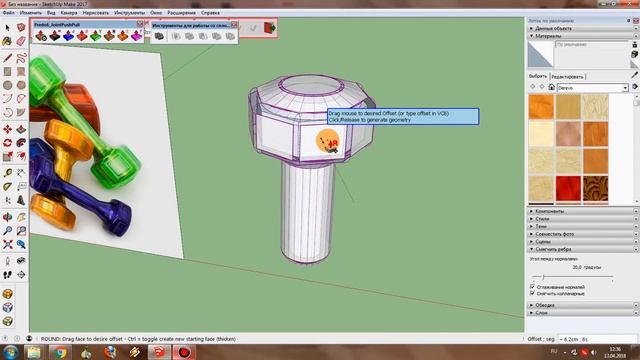Select the Follow Me tool
The width and height of the screenshot is (640, 360).
coord(21,143)
